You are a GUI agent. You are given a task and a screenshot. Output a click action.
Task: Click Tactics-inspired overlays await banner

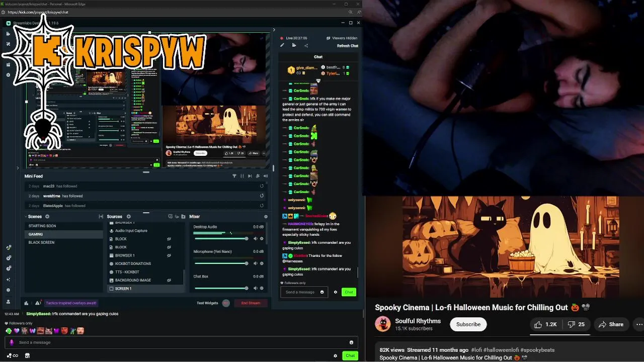(71, 303)
